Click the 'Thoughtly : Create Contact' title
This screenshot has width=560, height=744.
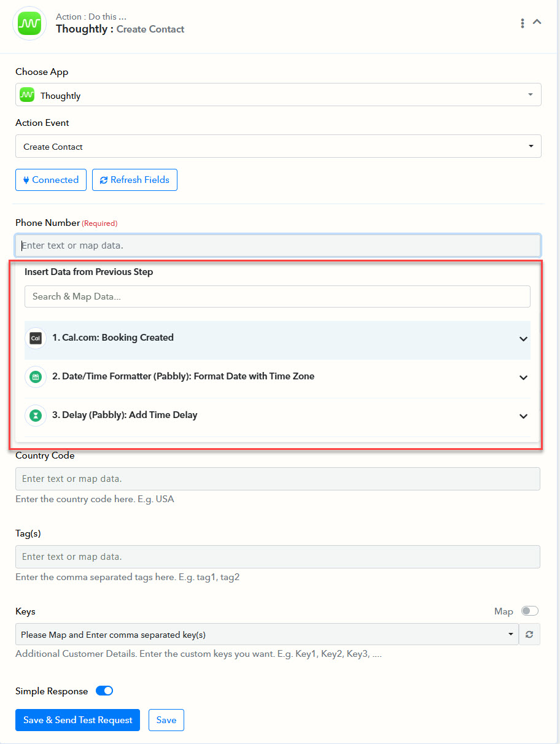coord(120,29)
